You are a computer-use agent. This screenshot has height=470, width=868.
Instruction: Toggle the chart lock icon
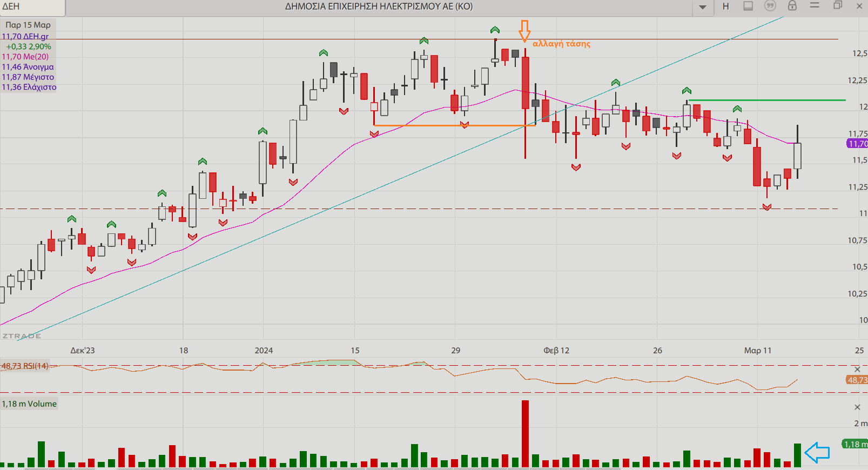coord(792,5)
